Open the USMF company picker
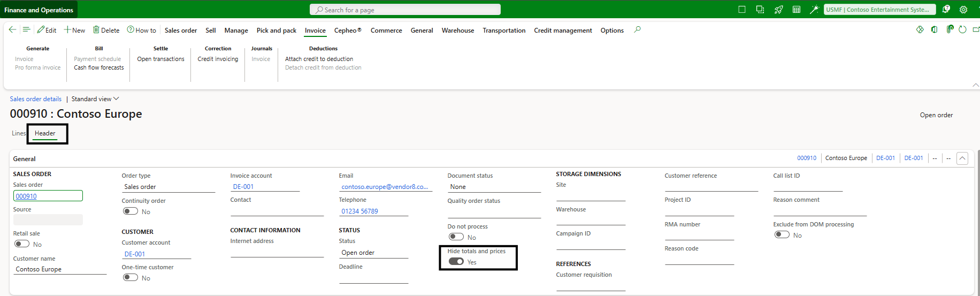The height and width of the screenshot is (296, 980). 880,10
